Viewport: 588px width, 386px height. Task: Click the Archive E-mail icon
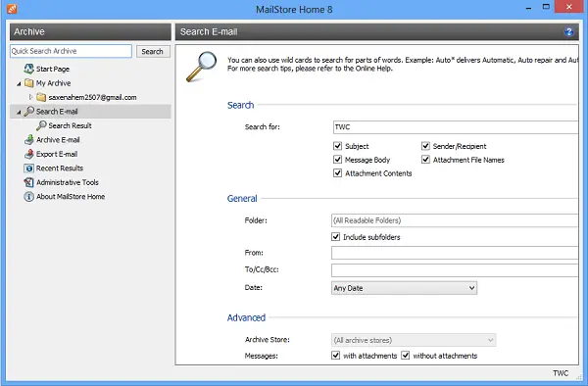click(28, 140)
